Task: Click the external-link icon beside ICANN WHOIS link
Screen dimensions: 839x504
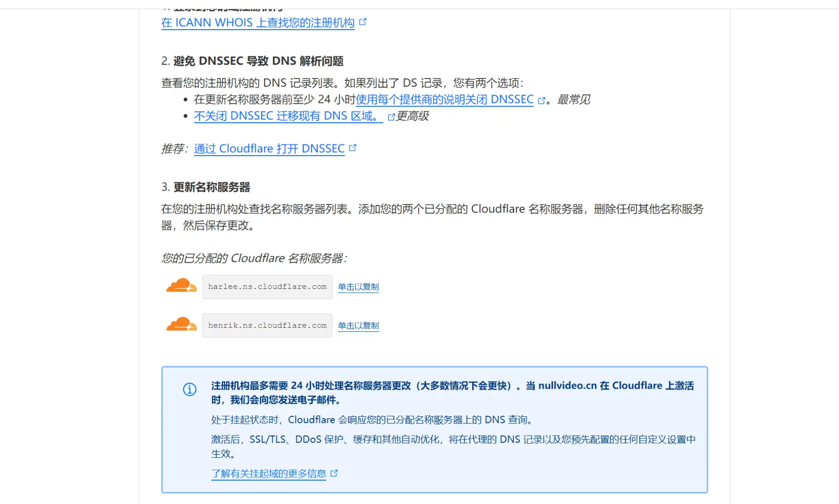Action: pyautogui.click(x=363, y=22)
